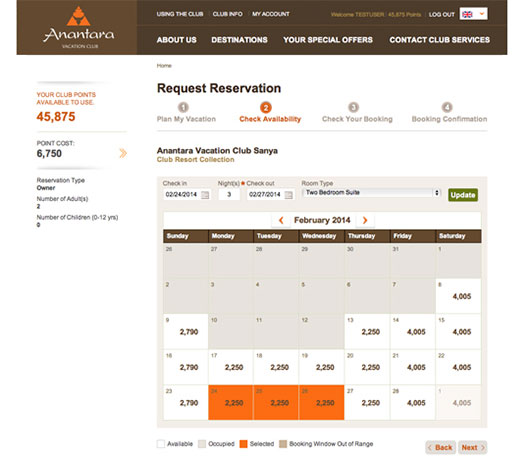Click the Night(s) input field
The image size is (530, 459).
229,194
